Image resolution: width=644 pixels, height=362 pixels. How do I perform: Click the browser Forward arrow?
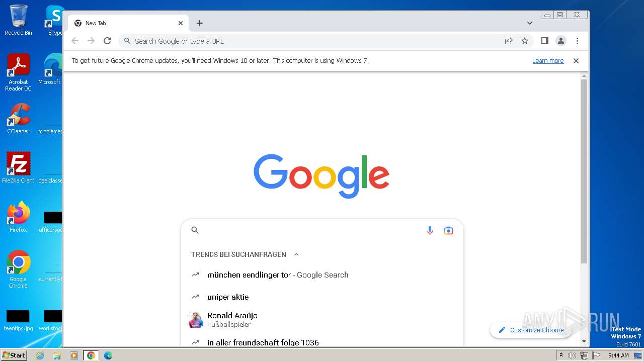(91, 41)
